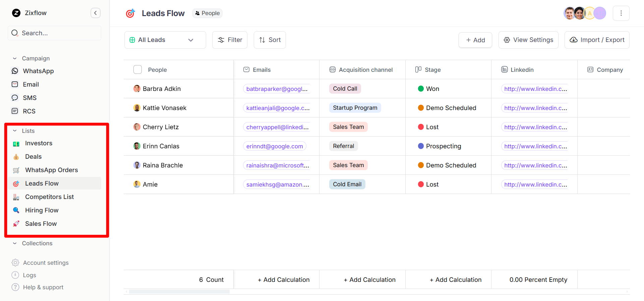The height and width of the screenshot is (301, 644).
Task: Open the three-dot more options menu
Action: 621,13
